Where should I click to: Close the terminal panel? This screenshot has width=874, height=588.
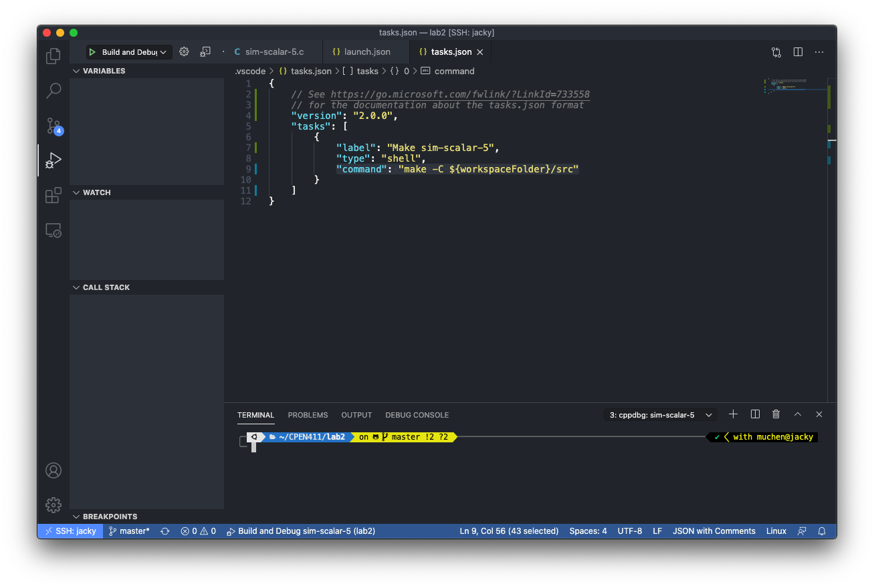(819, 414)
